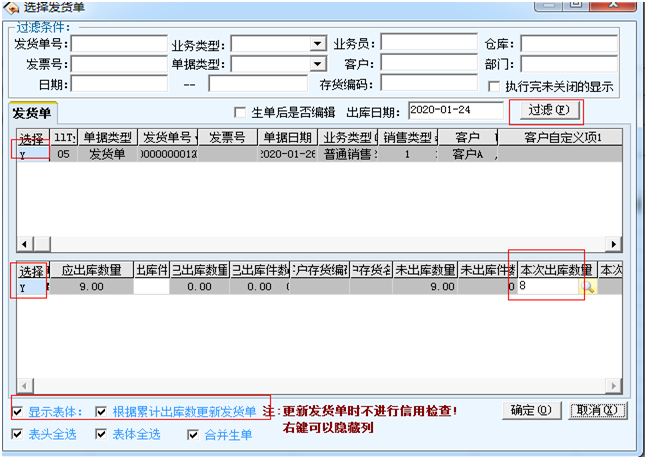Open the 业务类型 dropdown list

(x=318, y=44)
